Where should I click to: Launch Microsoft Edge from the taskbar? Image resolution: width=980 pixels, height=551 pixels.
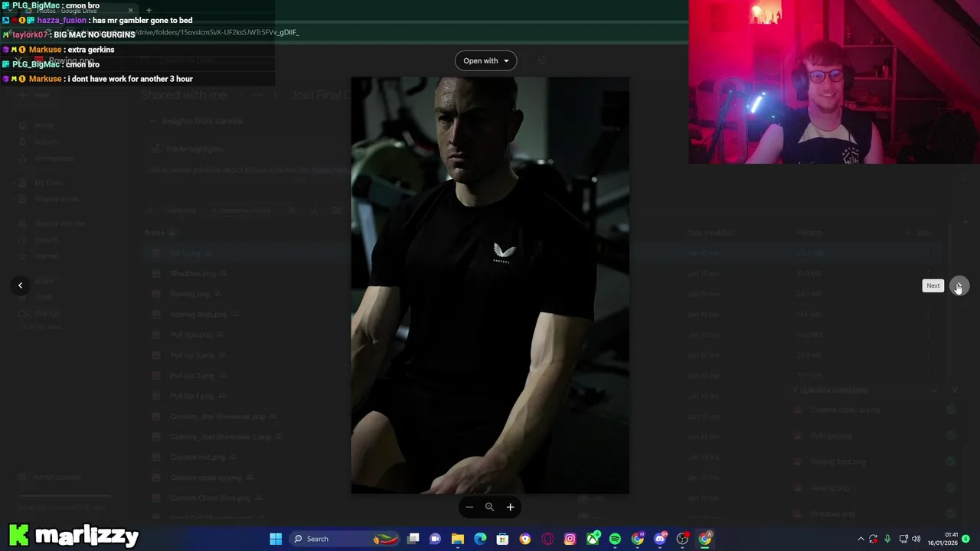click(x=480, y=539)
